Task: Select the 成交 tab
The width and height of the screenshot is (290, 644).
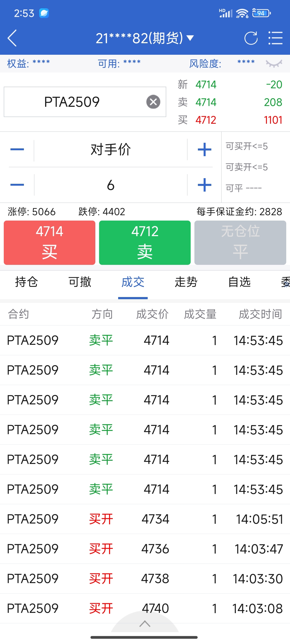Action: (133, 282)
